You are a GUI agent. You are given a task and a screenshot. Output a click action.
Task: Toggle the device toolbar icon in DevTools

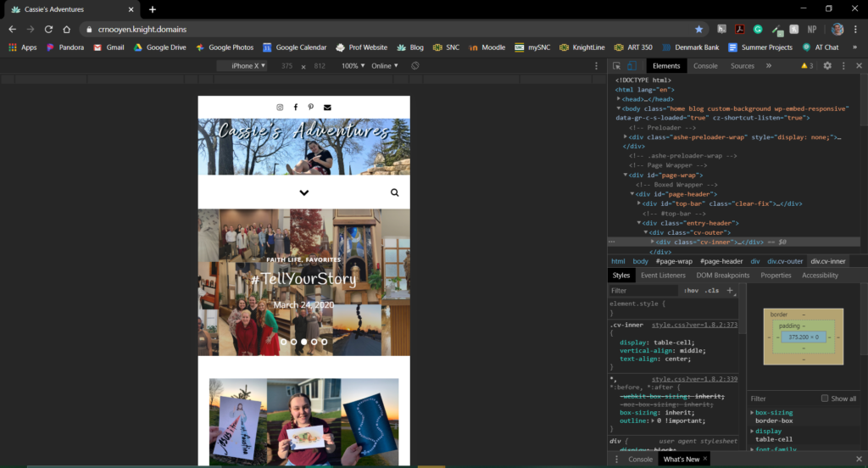[632, 65]
